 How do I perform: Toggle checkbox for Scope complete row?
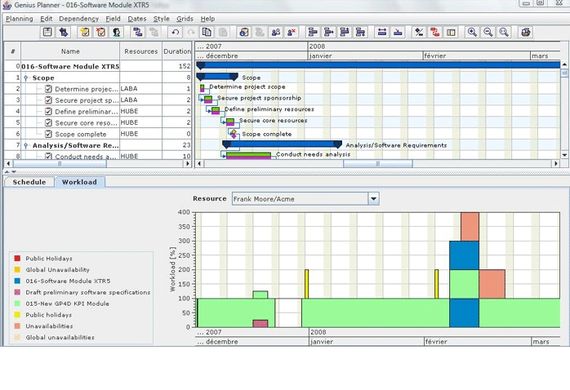tap(48, 134)
